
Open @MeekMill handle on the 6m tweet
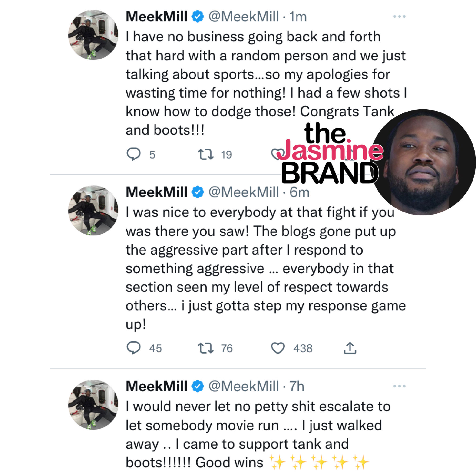click(x=244, y=192)
